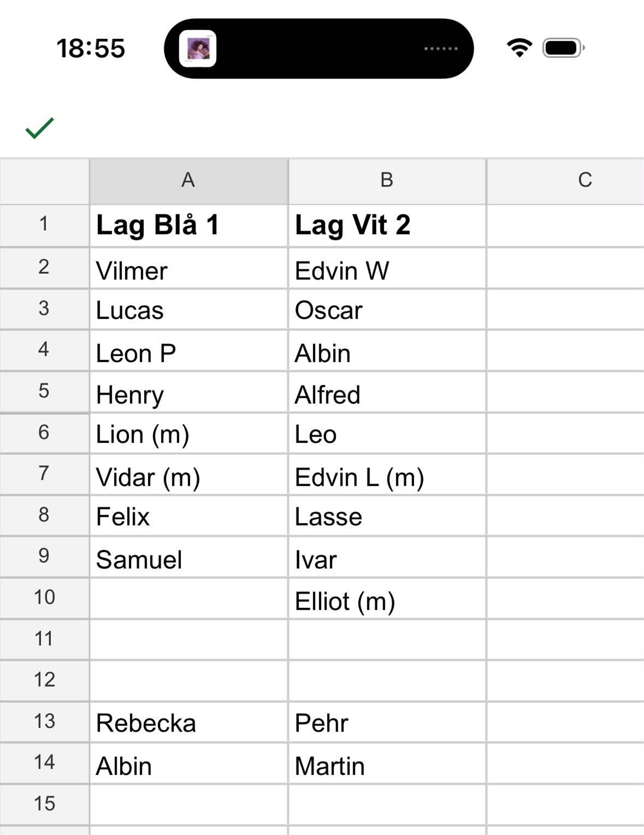Select the Rebecka cell
Viewport: 644px width, 835px height.
(x=189, y=722)
